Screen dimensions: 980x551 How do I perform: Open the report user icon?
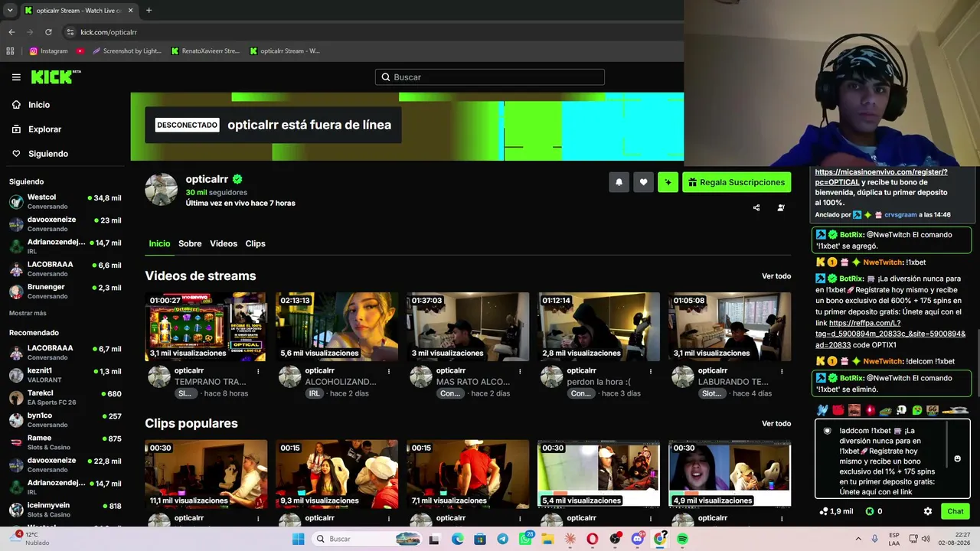pos(781,207)
